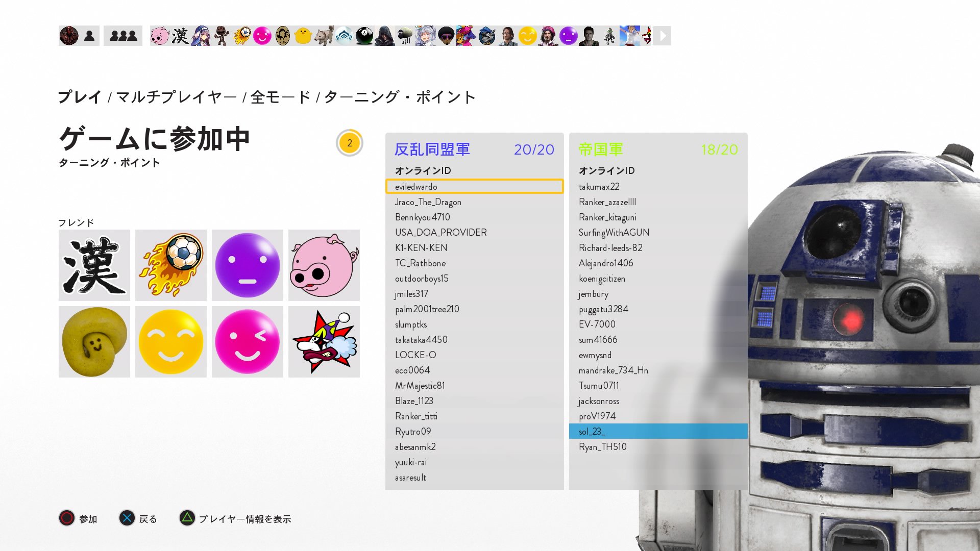Select the wolf dog avatar in top bar
This screenshot has height=551, width=980.
323,36
